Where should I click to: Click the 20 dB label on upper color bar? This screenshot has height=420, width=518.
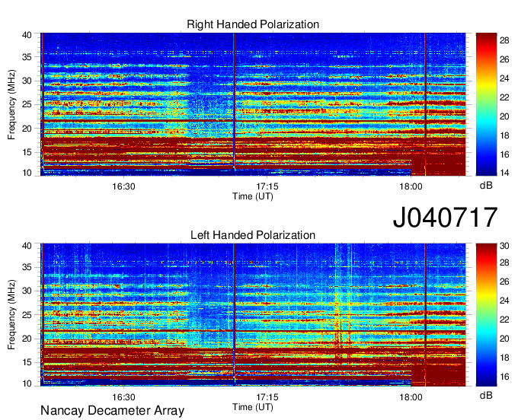[x=504, y=116]
